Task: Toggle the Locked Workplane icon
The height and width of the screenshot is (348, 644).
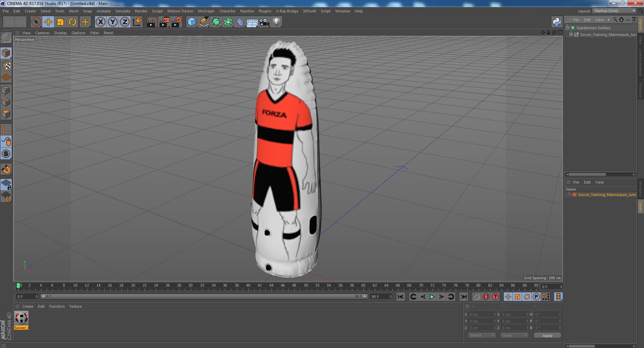Action: [6, 184]
